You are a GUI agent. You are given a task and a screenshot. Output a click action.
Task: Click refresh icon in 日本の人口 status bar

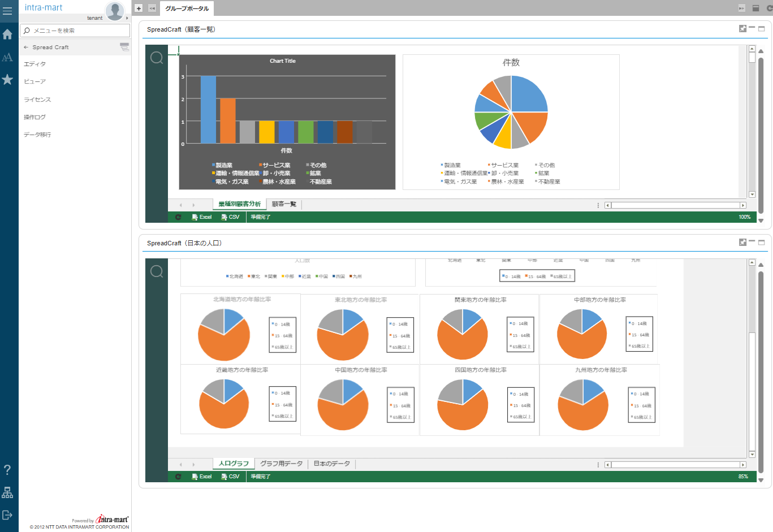178,477
